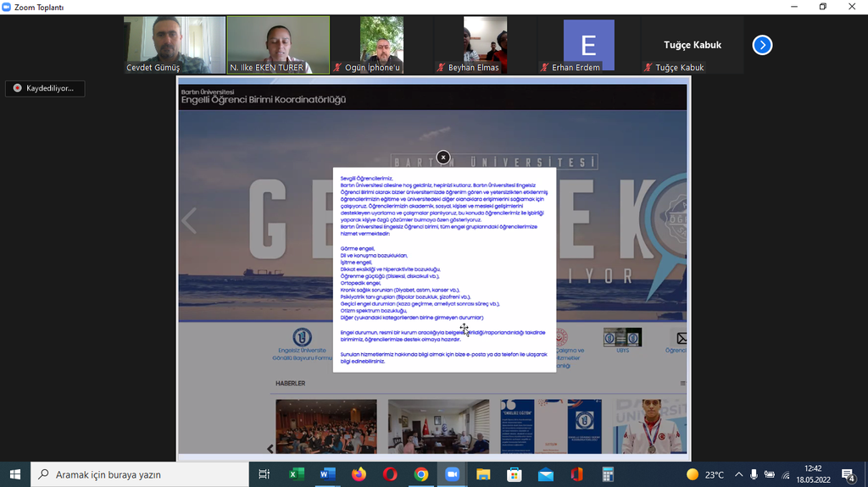The width and height of the screenshot is (868, 487).
Task: Focus the taskbar search box
Action: (140, 474)
